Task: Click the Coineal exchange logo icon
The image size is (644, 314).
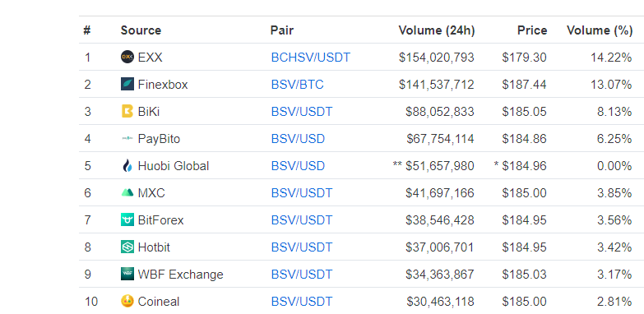Action: 127,302
